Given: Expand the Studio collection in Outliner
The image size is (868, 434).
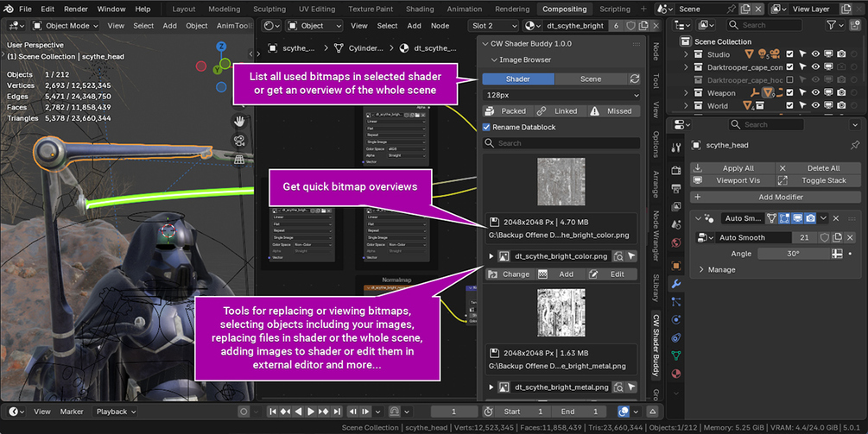Looking at the screenshot, I should pyautogui.click(x=686, y=54).
